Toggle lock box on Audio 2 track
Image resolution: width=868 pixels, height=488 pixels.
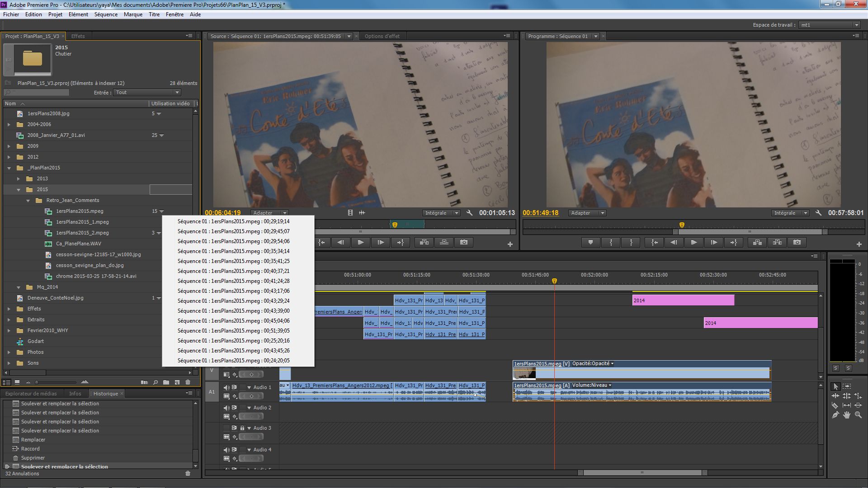click(242, 408)
